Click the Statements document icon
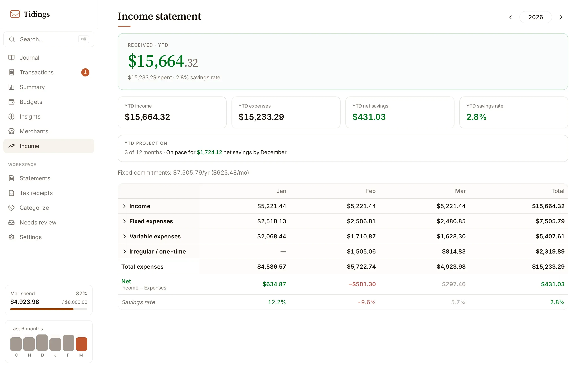The width and height of the screenshot is (588, 368). tap(11, 178)
